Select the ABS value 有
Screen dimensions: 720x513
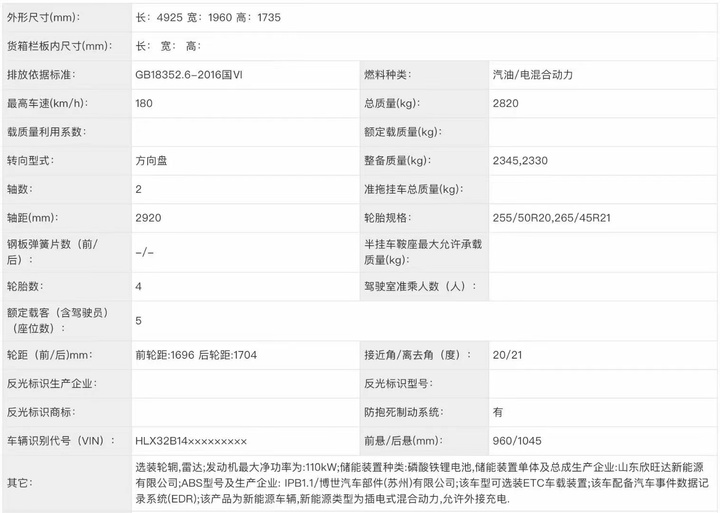pyautogui.click(x=498, y=412)
